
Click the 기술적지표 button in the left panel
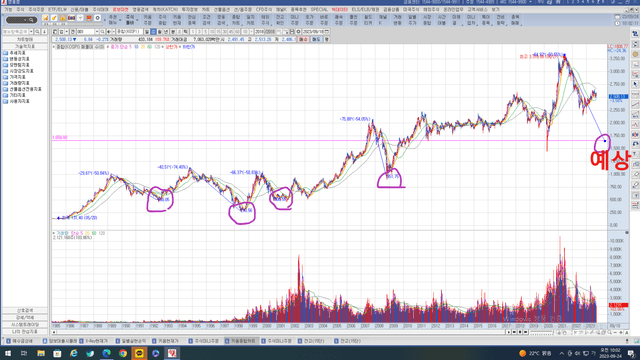coord(25,47)
